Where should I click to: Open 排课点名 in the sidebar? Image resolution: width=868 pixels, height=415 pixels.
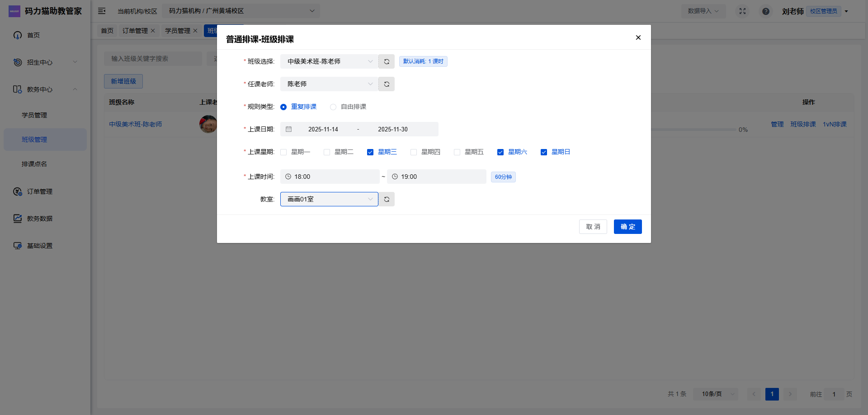(34, 164)
